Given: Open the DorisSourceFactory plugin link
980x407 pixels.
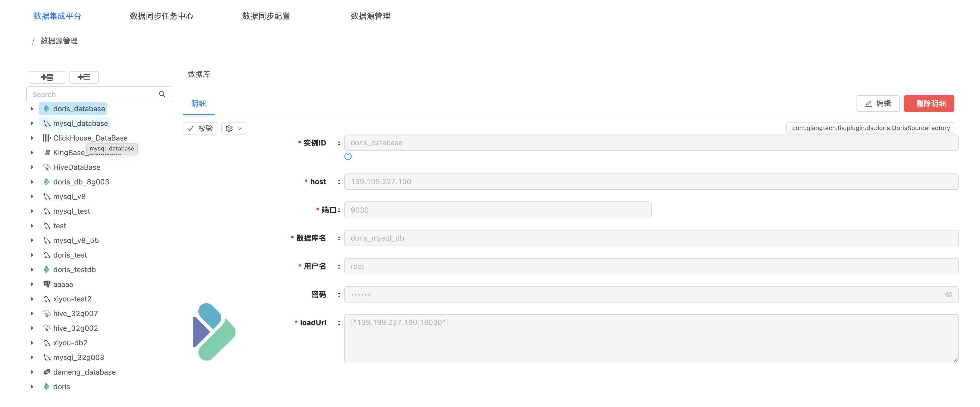Looking at the screenshot, I should (870, 128).
